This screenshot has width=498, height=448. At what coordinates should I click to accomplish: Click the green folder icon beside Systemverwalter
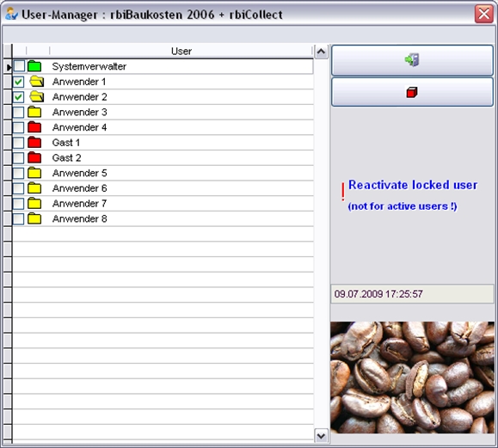pos(34,66)
